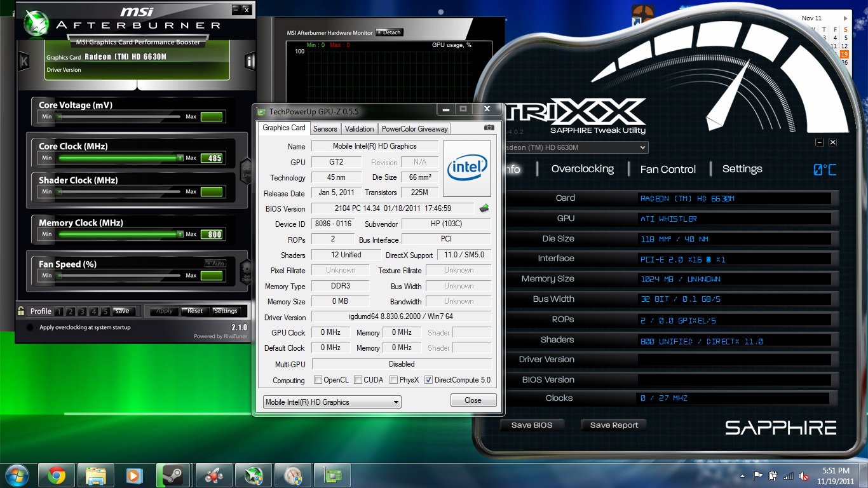Open the PowerColor Giveaway tab
The image size is (868, 488).
click(x=415, y=128)
